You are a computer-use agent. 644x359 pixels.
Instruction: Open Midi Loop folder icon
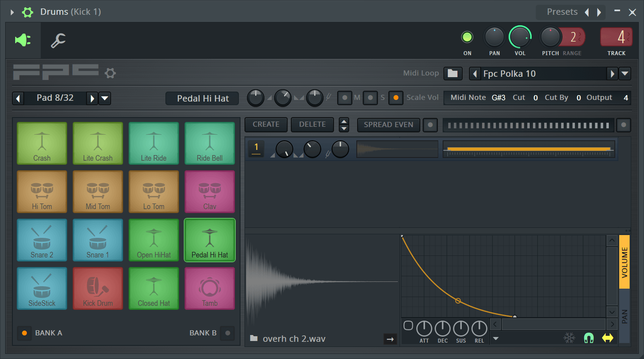pyautogui.click(x=453, y=74)
